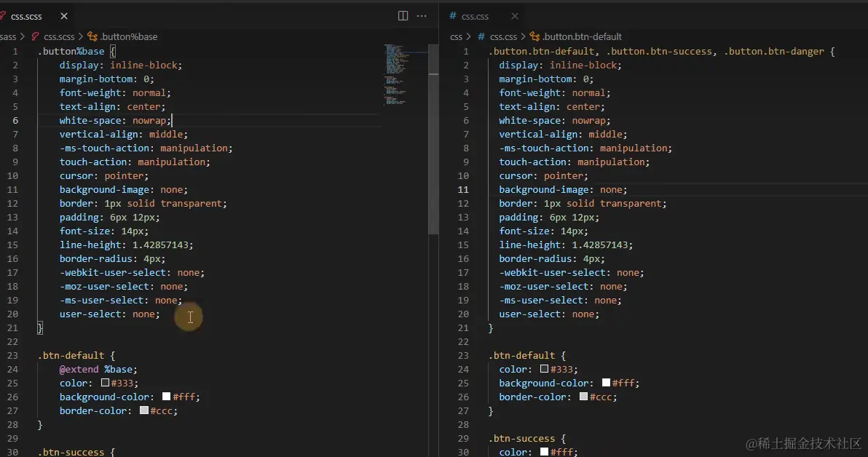The height and width of the screenshot is (457, 868).
Task: Click 'padding' property in css.scss line 13
Action: [x=79, y=217]
